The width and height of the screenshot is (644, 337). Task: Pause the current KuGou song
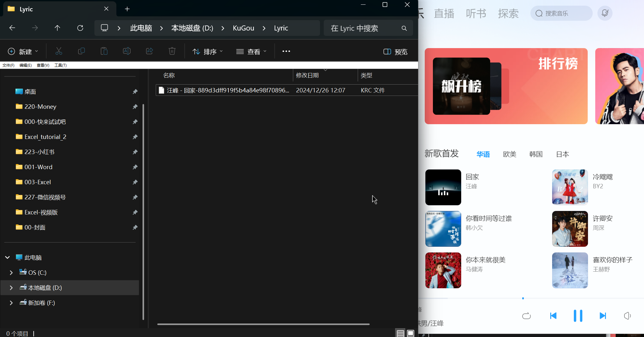click(x=578, y=316)
